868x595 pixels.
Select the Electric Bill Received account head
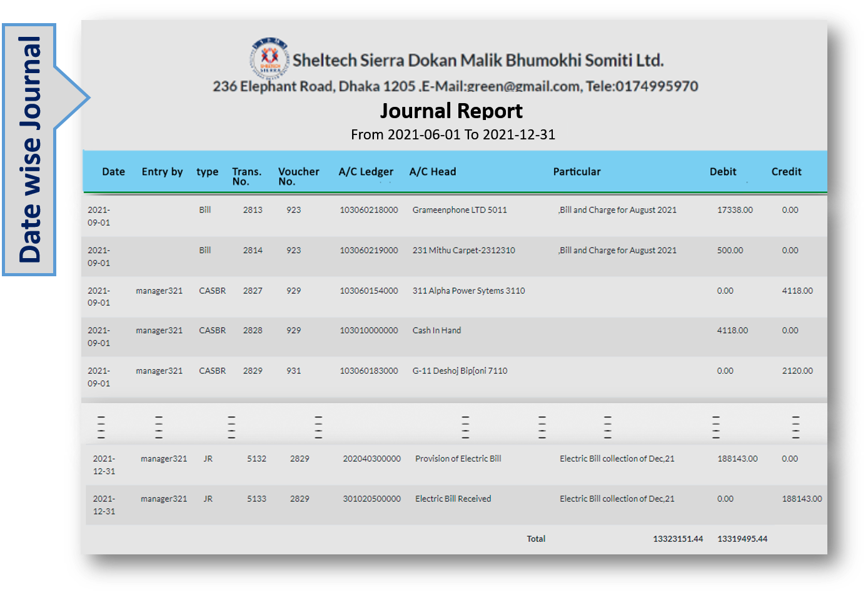point(453,499)
